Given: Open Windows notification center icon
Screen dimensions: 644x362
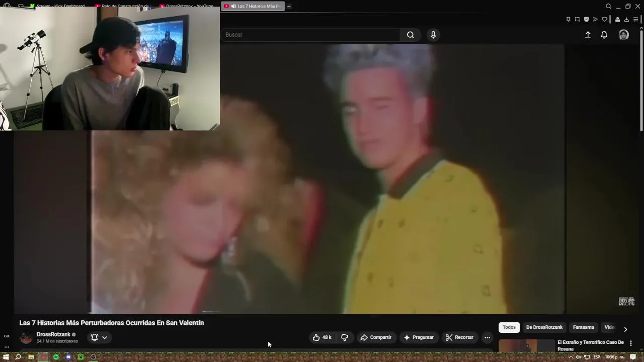Looking at the screenshot, I should click(x=633, y=357).
